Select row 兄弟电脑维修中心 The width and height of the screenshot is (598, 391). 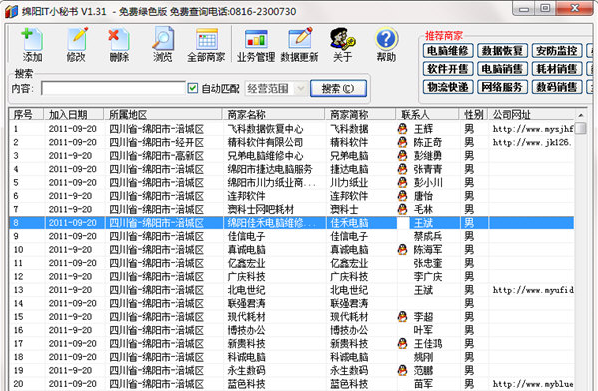point(291,156)
